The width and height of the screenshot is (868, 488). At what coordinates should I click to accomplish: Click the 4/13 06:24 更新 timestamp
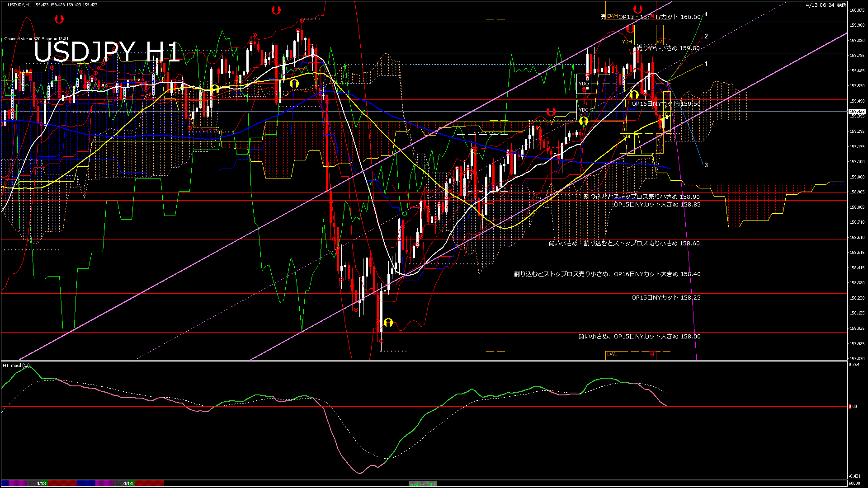click(826, 5)
